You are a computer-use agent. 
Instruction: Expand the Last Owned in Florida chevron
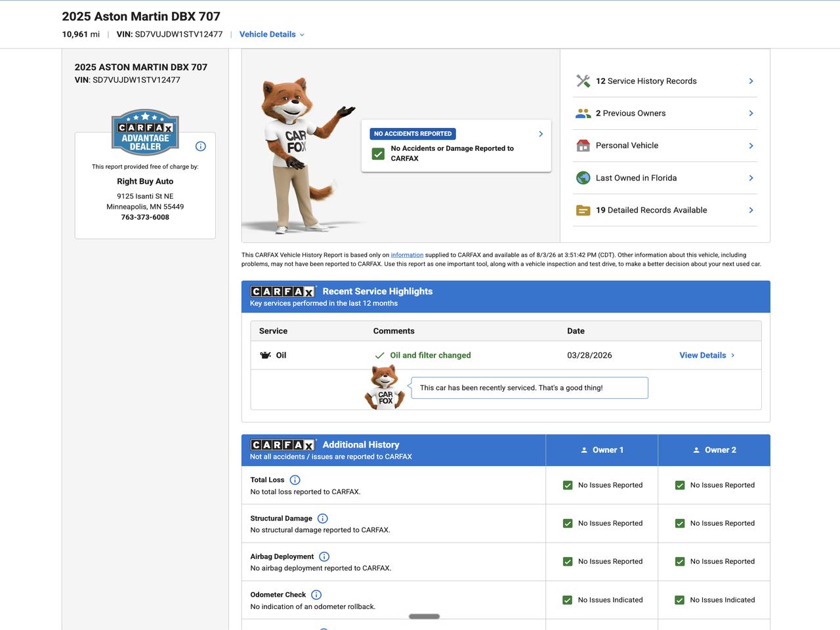click(x=751, y=178)
